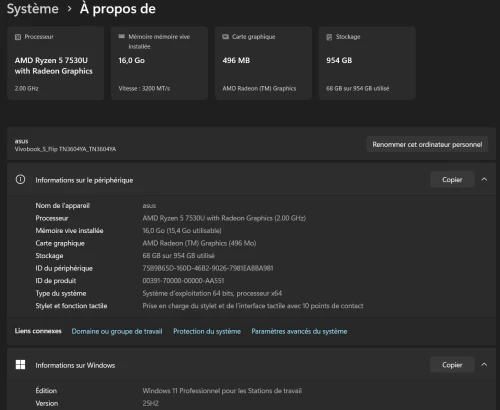
Task: Click the Type du système label
Action: tap(61, 293)
